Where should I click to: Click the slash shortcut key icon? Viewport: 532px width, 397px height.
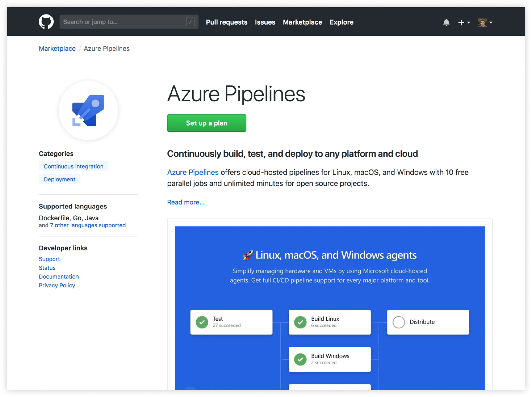click(x=190, y=22)
